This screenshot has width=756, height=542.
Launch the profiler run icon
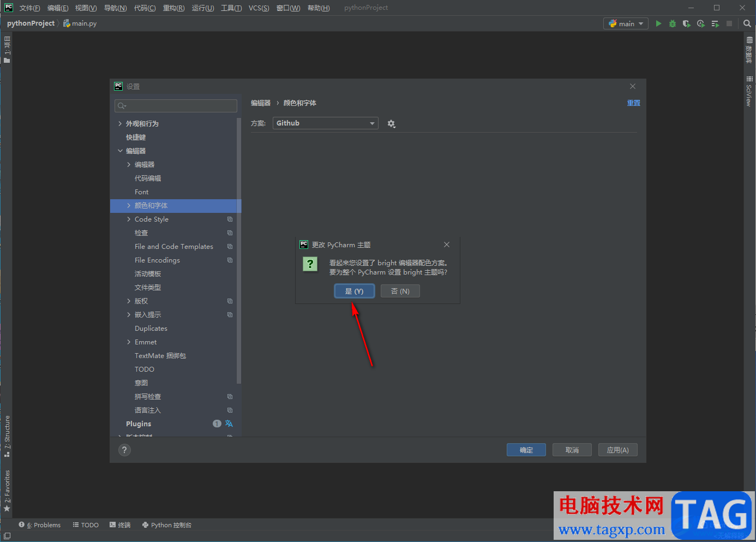click(x=701, y=23)
